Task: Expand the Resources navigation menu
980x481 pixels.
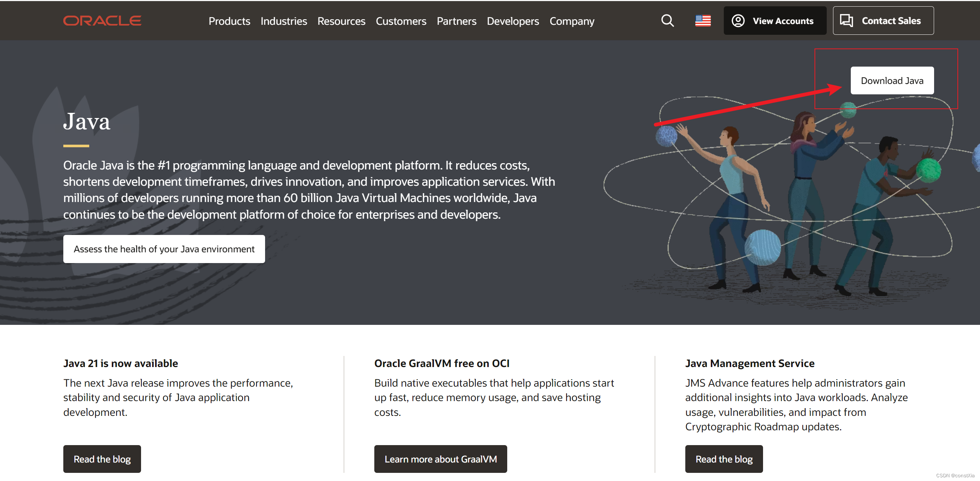Action: click(341, 21)
